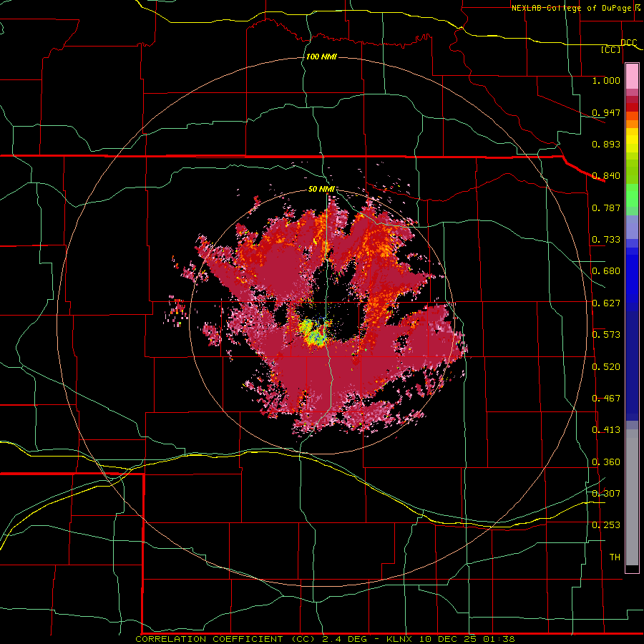Click the 50 NMI range ring label
644x644 pixels.
pos(321,189)
